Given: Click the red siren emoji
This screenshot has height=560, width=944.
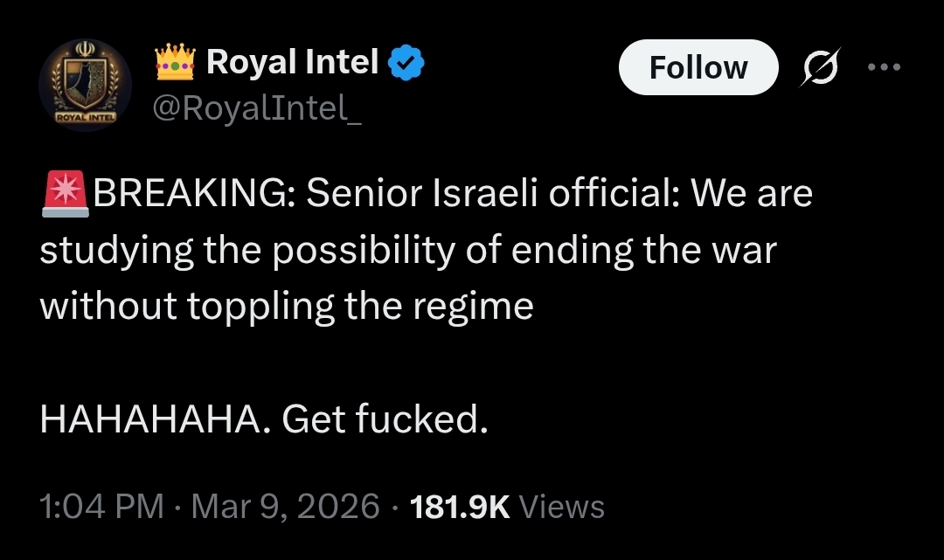Looking at the screenshot, I should pyautogui.click(x=65, y=193).
